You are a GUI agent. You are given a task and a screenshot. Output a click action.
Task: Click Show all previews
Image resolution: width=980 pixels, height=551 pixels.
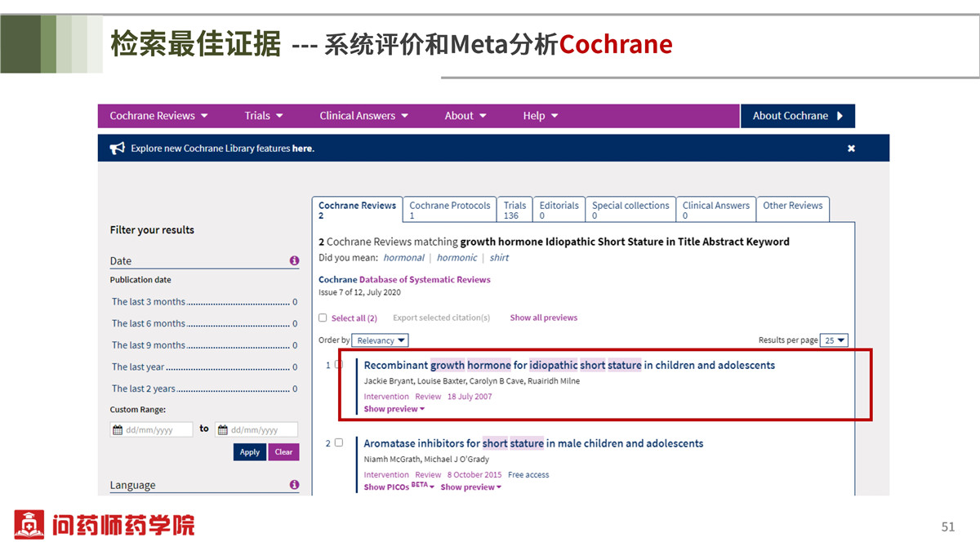[x=543, y=318]
